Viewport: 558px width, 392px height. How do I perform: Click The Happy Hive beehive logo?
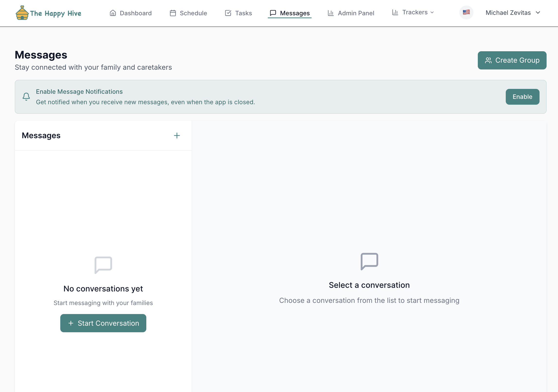[22, 13]
